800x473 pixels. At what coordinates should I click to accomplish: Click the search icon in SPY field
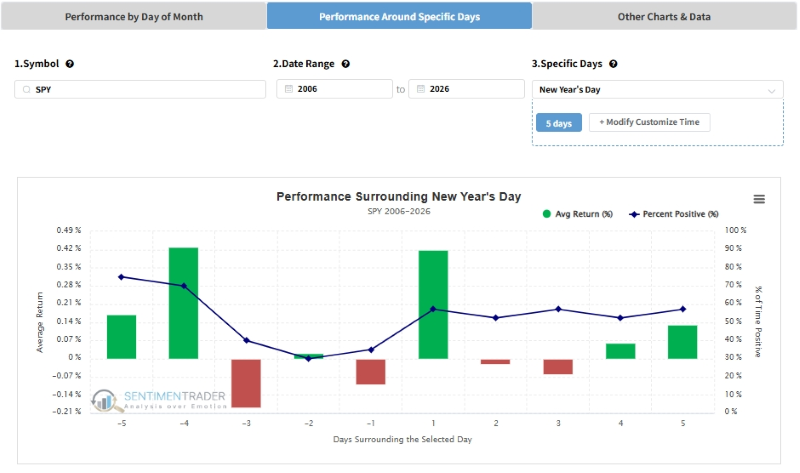click(x=27, y=89)
